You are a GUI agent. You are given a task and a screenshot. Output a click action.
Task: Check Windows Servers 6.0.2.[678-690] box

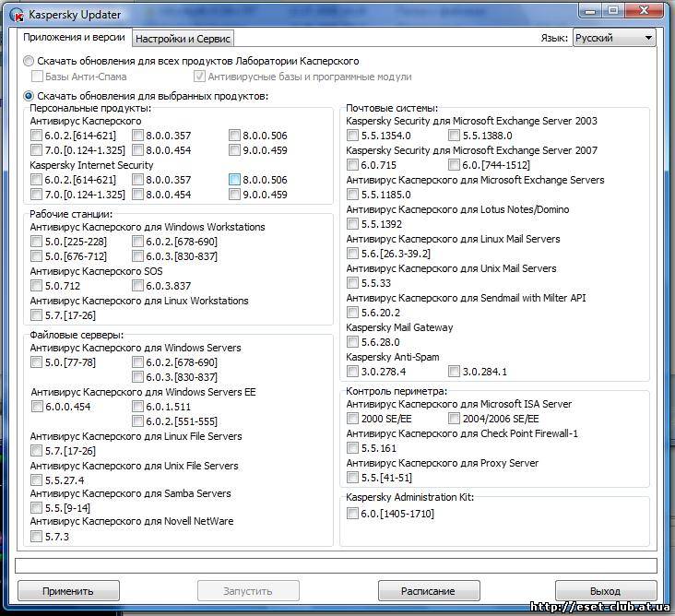tap(137, 362)
